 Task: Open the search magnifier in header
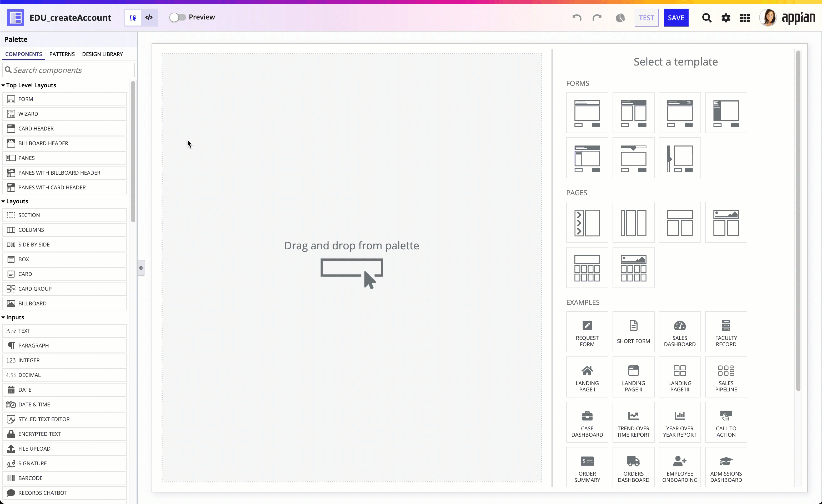click(x=706, y=18)
